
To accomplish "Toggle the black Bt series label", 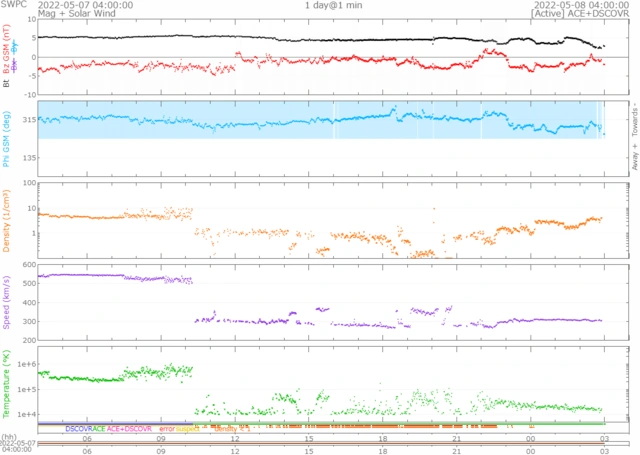I will [x=7, y=85].
